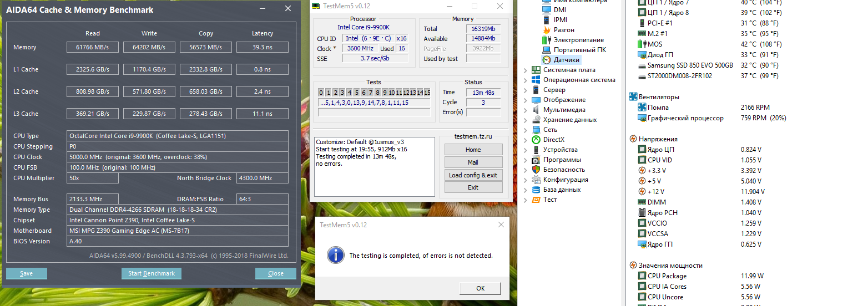Click the Напряжения voltage section icon
The width and height of the screenshot is (868, 306).
[x=633, y=139]
